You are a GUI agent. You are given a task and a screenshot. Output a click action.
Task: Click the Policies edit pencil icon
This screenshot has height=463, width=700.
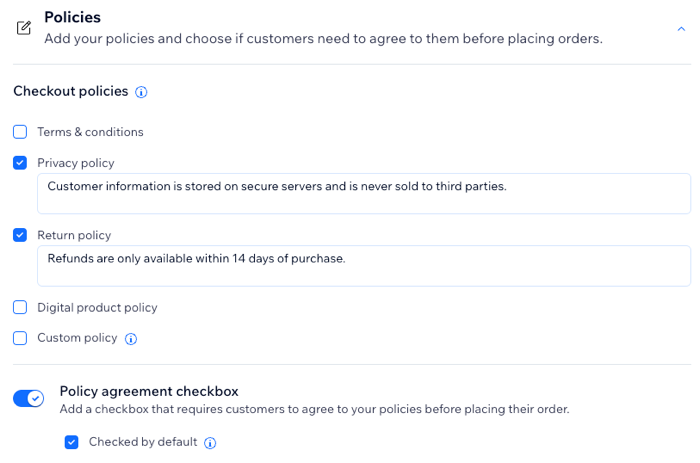24,28
